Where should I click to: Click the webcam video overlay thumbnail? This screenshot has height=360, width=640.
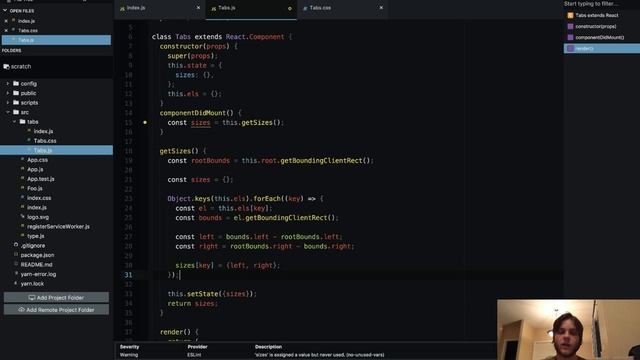pos(568,330)
